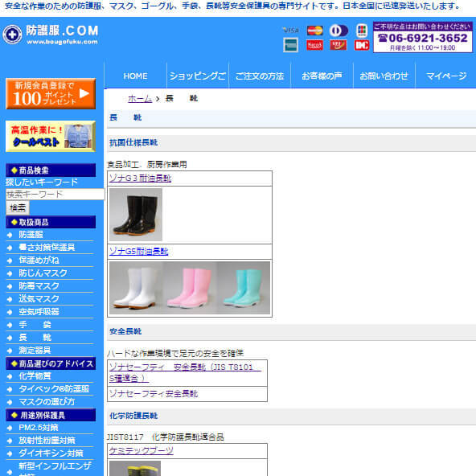The image size is (476, 476).
Task: Open the クールベスト high-temperature work banner
Action: pyautogui.click(x=51, y=137)
